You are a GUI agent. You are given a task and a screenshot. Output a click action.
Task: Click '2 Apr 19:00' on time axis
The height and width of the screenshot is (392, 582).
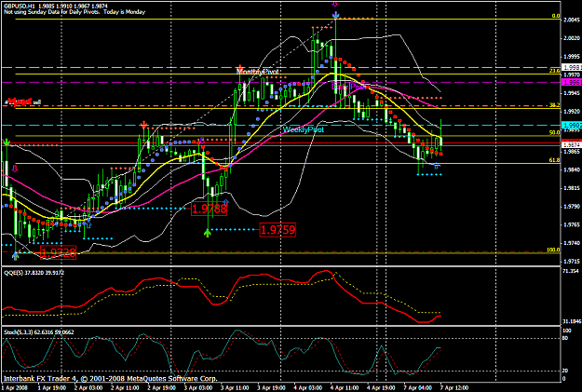[x=162, y=388]
